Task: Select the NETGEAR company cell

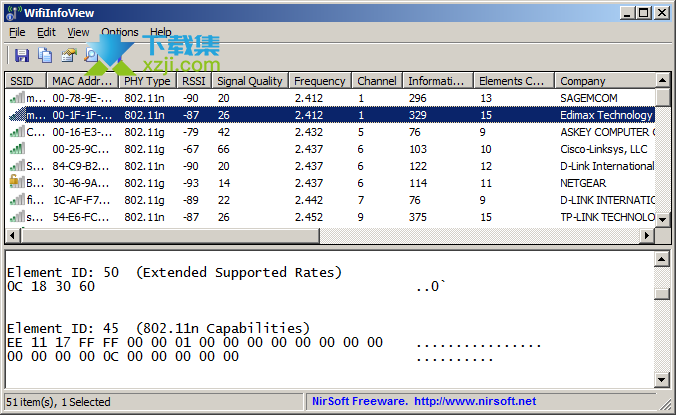Action: (583, 183)
